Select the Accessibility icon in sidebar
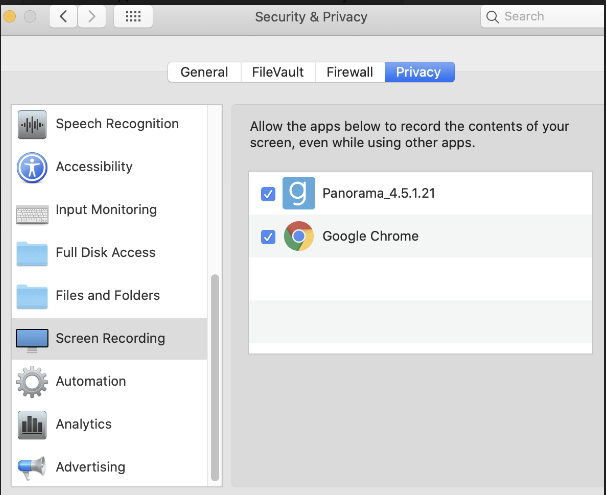The height and width of the screenshot is (495, 606). pos(32,168)
